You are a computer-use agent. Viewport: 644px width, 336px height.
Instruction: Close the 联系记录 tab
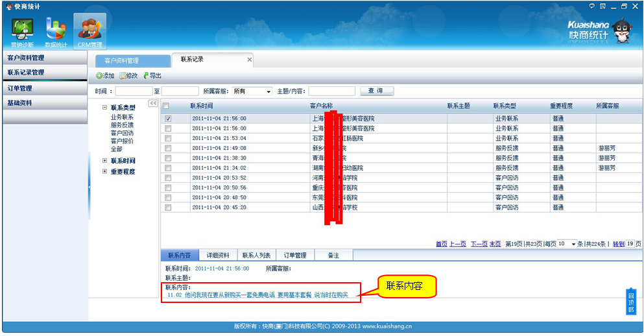coord(250,60)
